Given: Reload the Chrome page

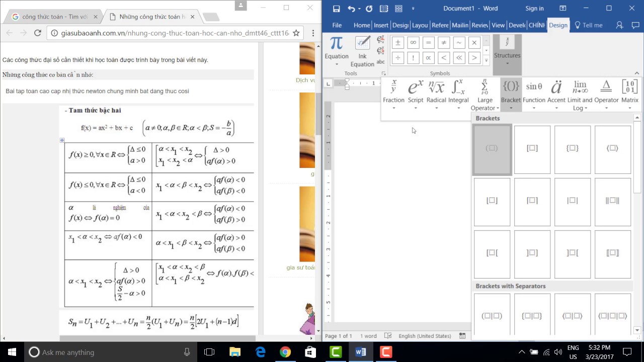Looking at the screenshot, I should pyautogui.click(x=37, y=33).
